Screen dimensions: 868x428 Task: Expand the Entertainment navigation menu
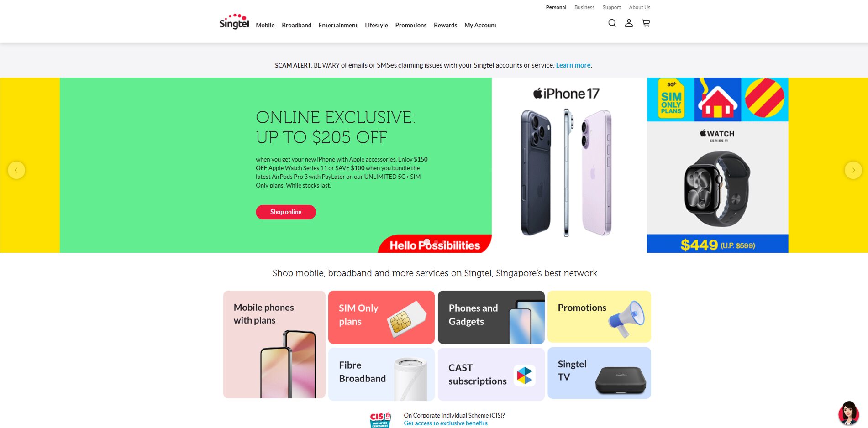pos(338,25)
